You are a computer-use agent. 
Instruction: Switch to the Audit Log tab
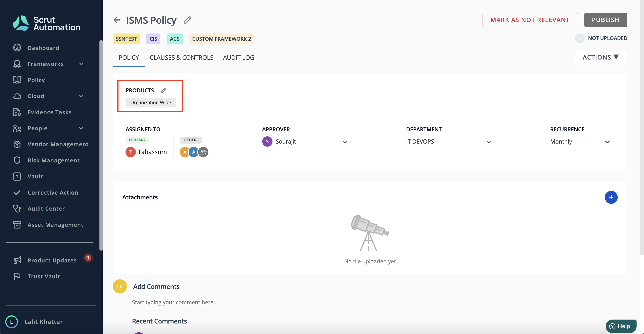tap(239, 58)
